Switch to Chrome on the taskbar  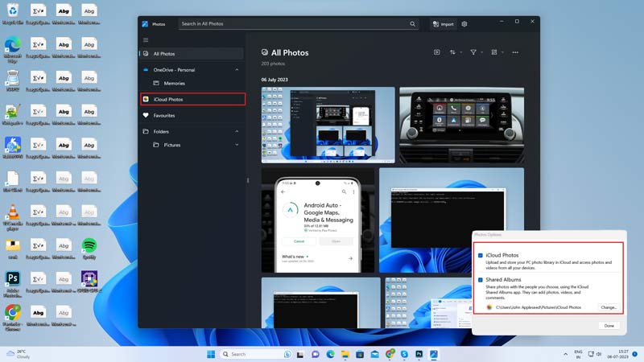pos(390,354)
